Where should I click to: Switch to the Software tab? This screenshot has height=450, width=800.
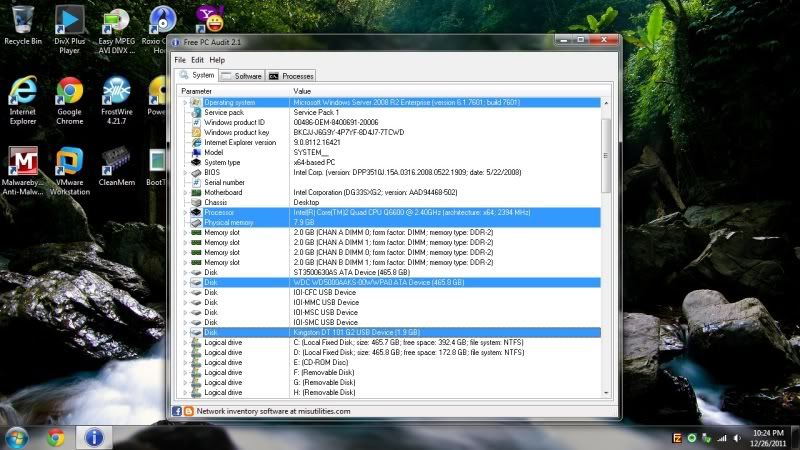click(242, 76)
